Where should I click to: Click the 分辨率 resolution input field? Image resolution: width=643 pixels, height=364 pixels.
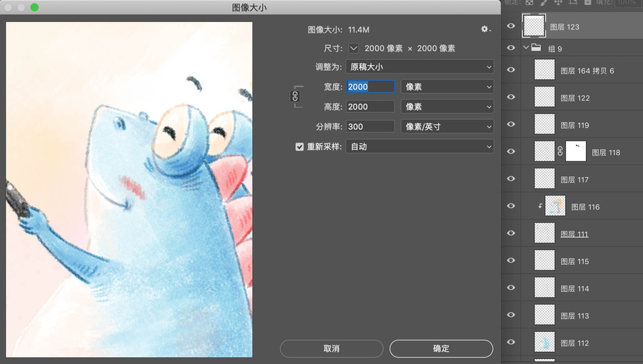pos(370,126)
